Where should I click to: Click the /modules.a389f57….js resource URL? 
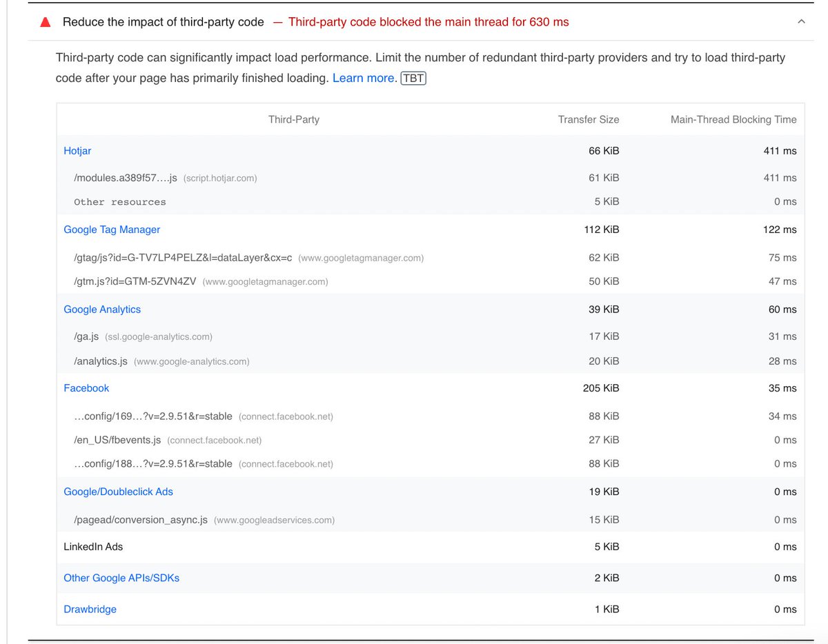click(x=126, y=178)
